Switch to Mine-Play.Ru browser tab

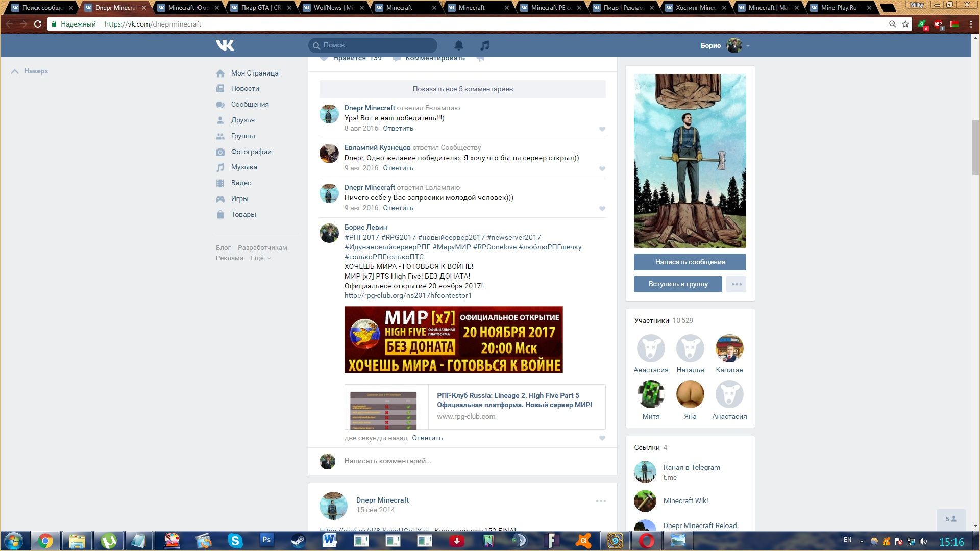click(840, 8)
